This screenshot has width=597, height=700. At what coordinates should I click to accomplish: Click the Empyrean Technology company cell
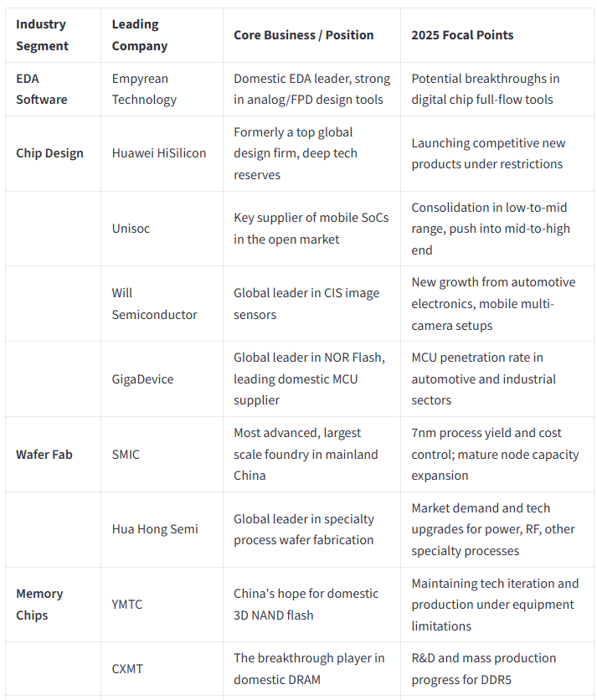pos(144,89)
